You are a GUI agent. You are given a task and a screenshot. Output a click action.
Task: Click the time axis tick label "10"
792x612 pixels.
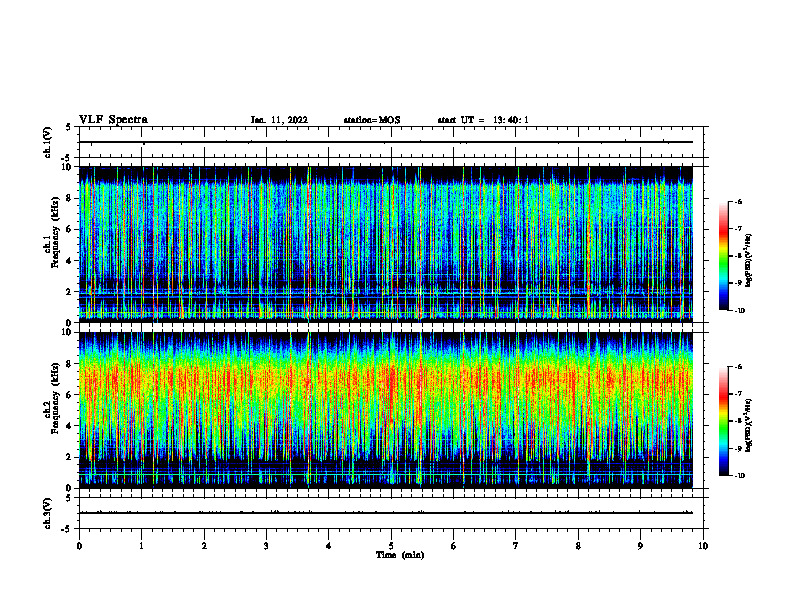pos(703,546)
